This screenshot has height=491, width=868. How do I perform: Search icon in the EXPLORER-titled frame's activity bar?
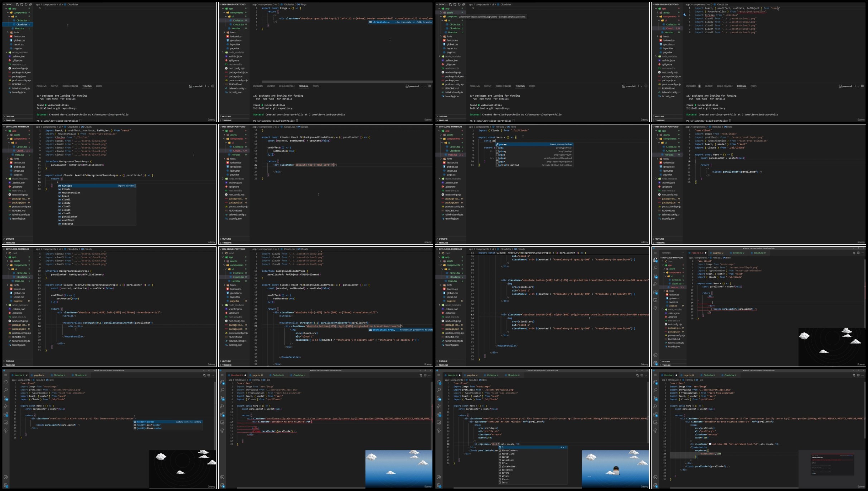click(655, 267)
